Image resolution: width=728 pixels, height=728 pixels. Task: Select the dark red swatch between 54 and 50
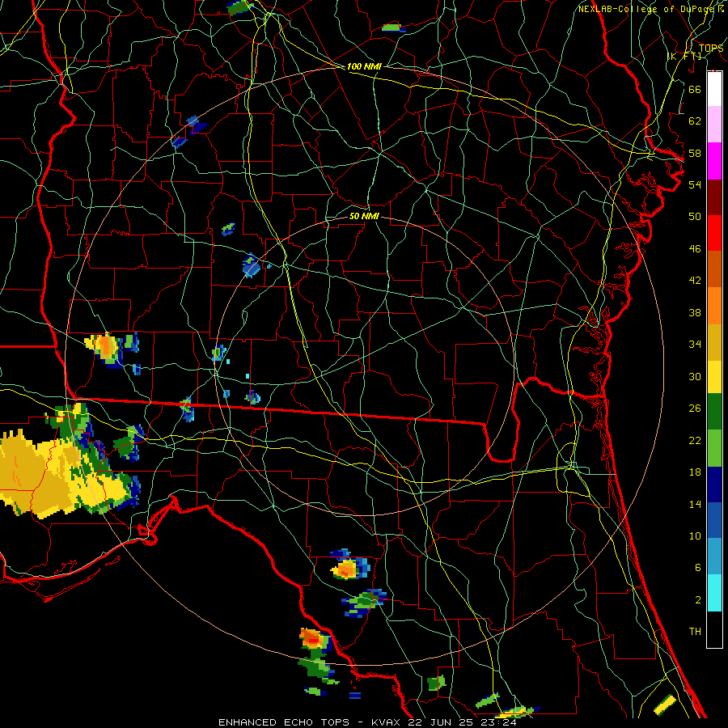click(x=714, y=197)
